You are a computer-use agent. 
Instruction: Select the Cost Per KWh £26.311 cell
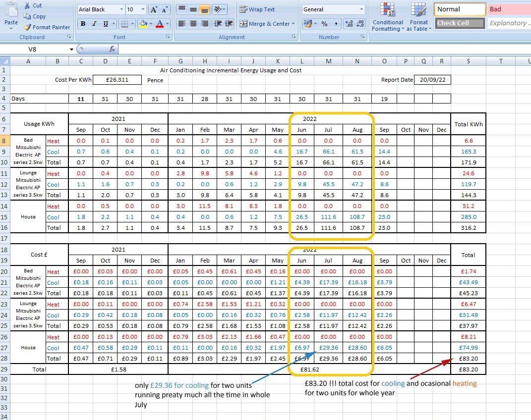coord(117,80)
